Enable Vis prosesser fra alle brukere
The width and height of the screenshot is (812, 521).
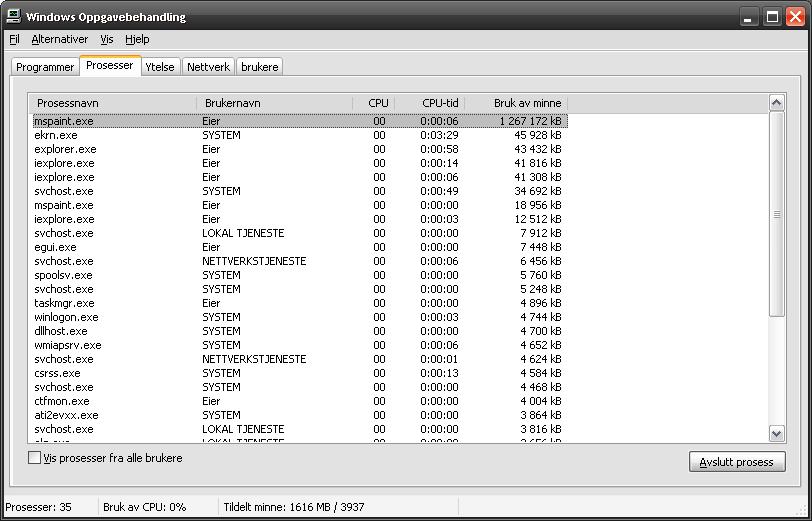(34, 458)
